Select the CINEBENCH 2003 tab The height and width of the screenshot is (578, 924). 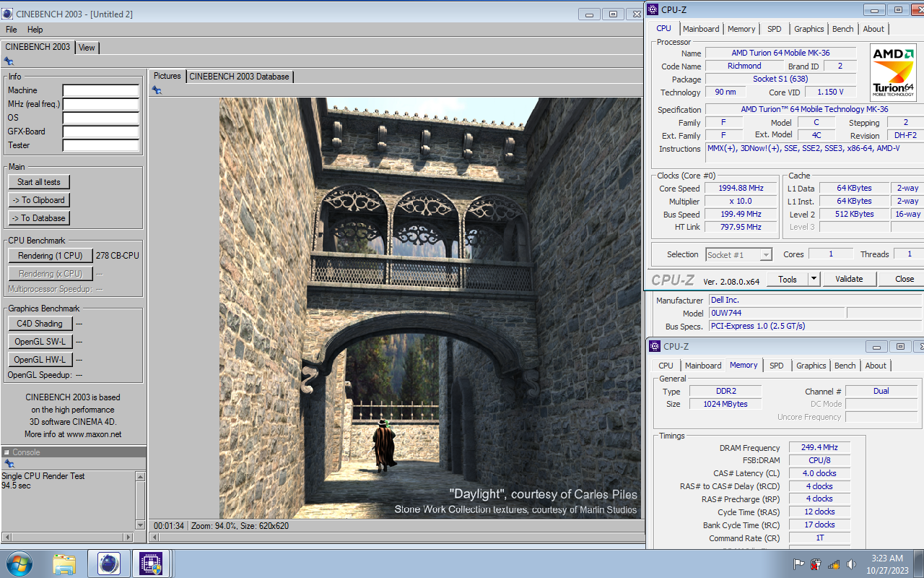click(38, 46)
